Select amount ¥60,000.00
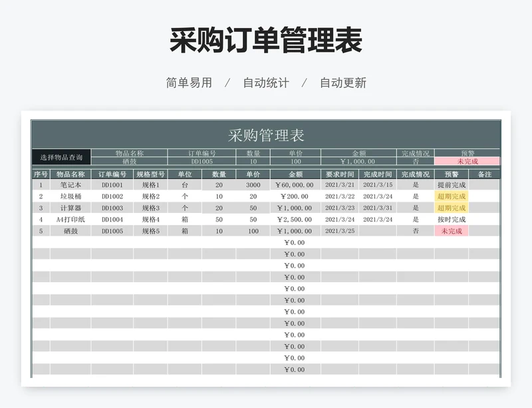Viewport: 532px width, 408px height. tap(295, 185)
